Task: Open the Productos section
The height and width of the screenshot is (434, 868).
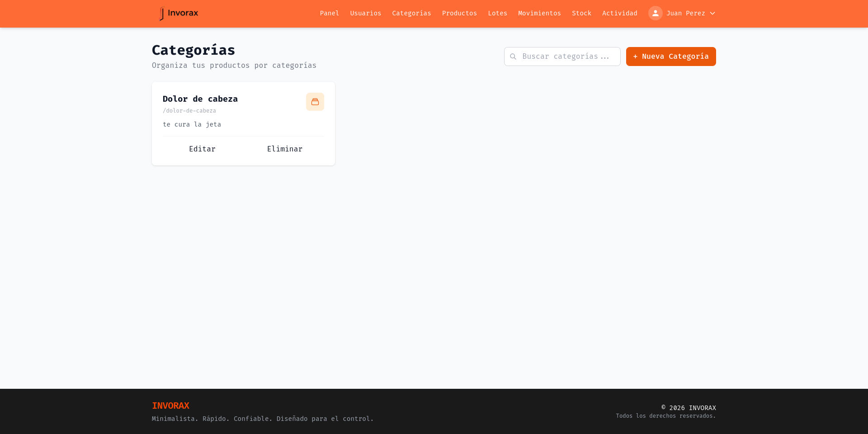Action: (460, 13)
